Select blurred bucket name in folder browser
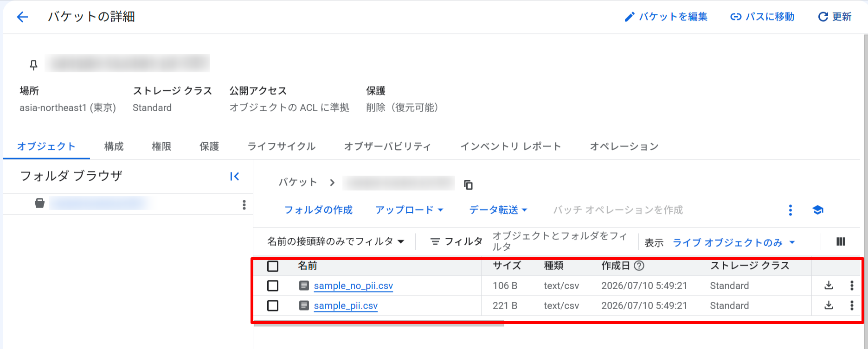Viewport: 868px width, 349px height. coord(99,203)
